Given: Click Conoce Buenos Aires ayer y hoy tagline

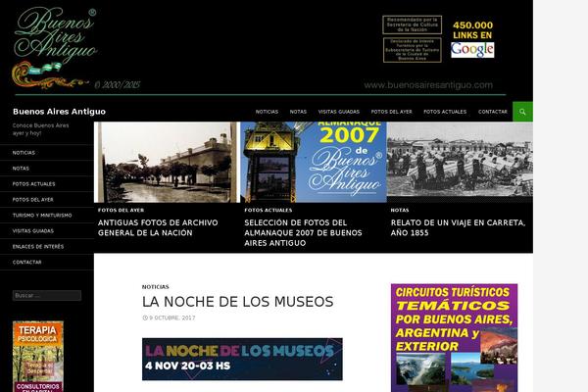Looking at the screenshot, I should (40, 129).
